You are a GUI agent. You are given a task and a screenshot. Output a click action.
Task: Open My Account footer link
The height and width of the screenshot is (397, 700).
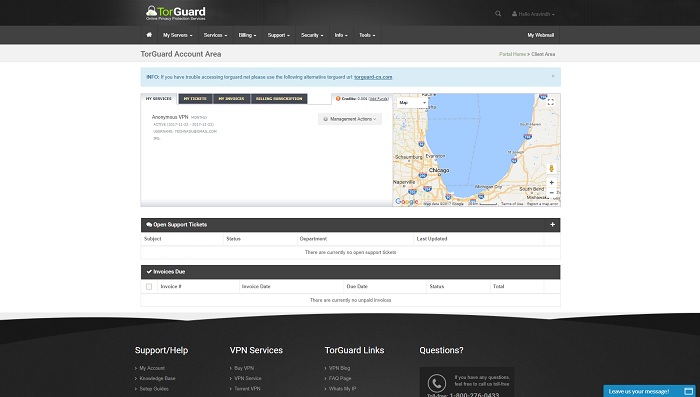click(x=152, y=368)
